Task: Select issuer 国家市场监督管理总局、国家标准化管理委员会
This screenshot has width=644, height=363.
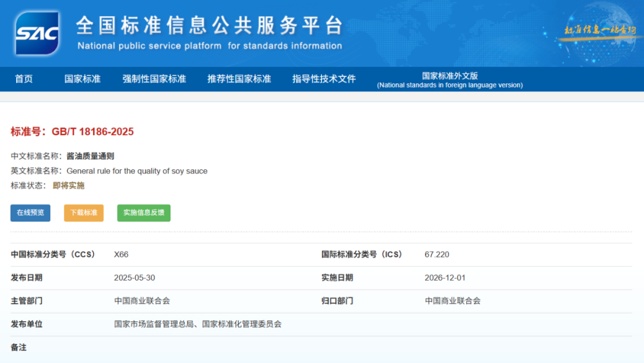Action: [x=198, y=324]
